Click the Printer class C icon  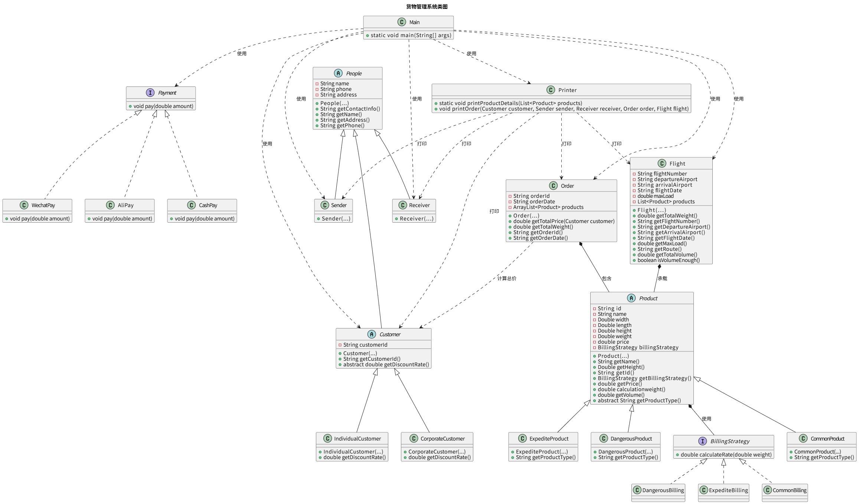click(551, 90)
